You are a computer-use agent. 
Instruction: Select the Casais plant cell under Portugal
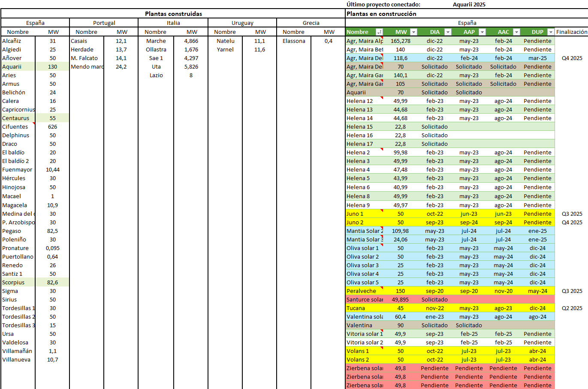87,41
